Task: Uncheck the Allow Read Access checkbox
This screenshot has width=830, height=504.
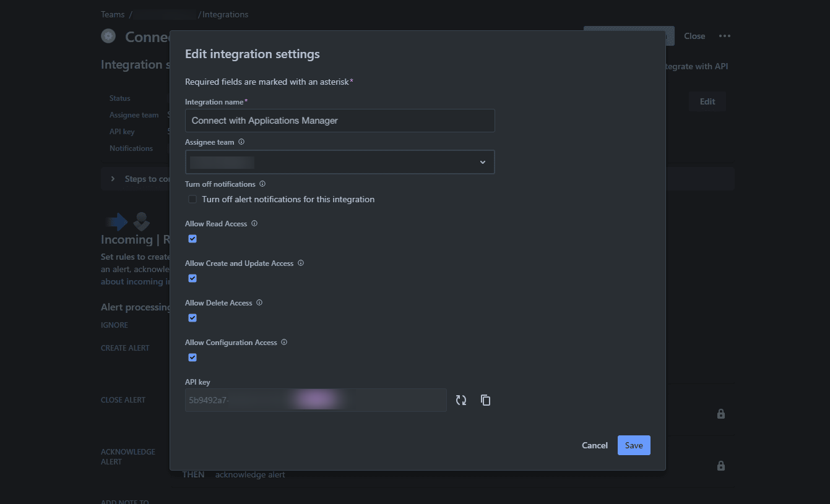Action: [x=192, y=239]
